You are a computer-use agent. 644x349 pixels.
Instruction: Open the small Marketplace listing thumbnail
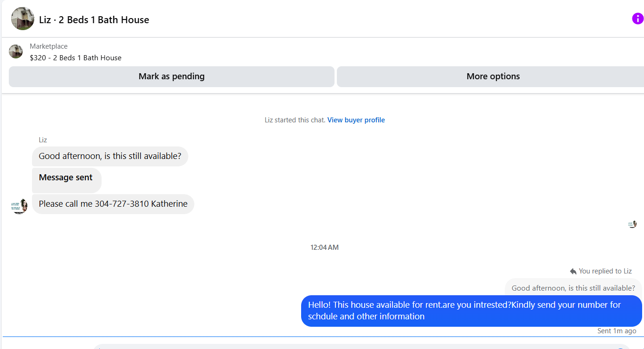click(16, 51)
